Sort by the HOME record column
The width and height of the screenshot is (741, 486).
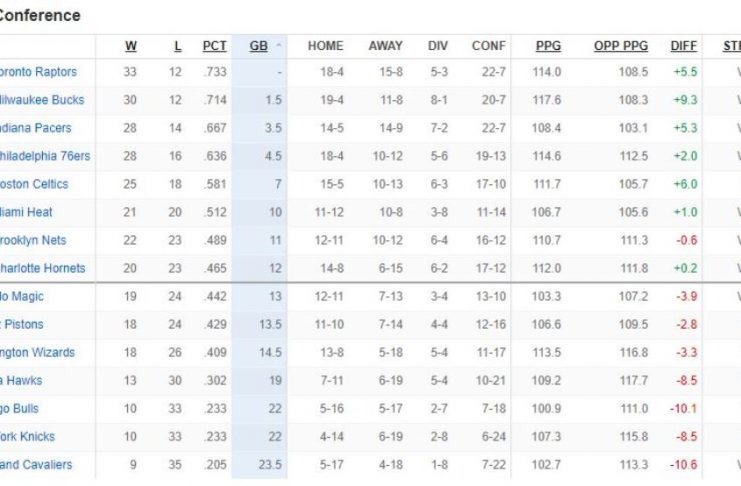325,46
